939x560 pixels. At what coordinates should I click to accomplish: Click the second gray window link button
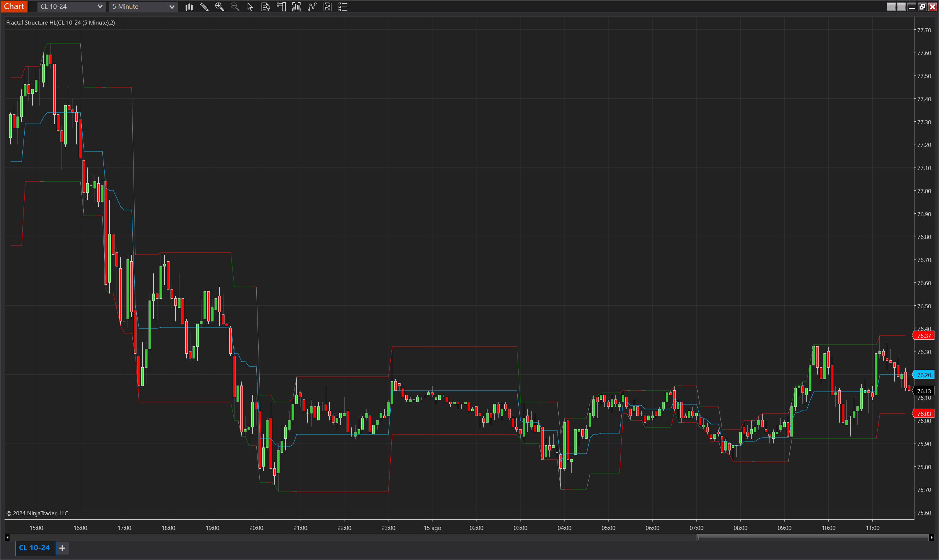(901, 7)
